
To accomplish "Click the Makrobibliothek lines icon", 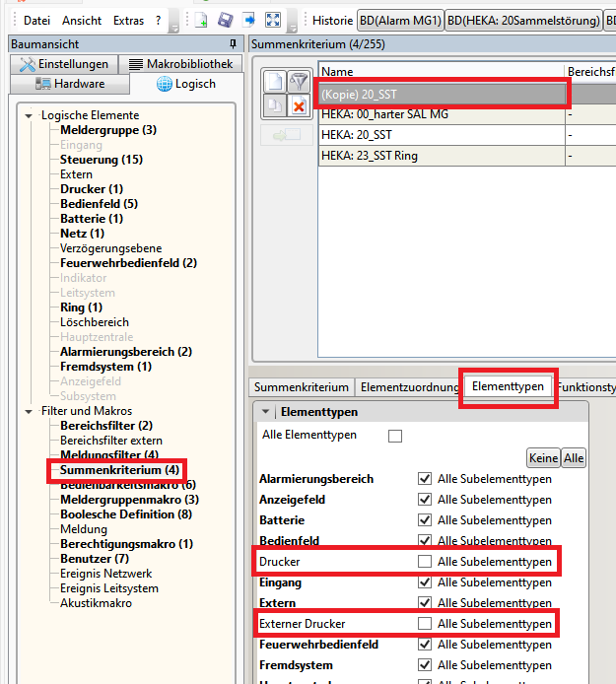I will click(x=136, y=65).
